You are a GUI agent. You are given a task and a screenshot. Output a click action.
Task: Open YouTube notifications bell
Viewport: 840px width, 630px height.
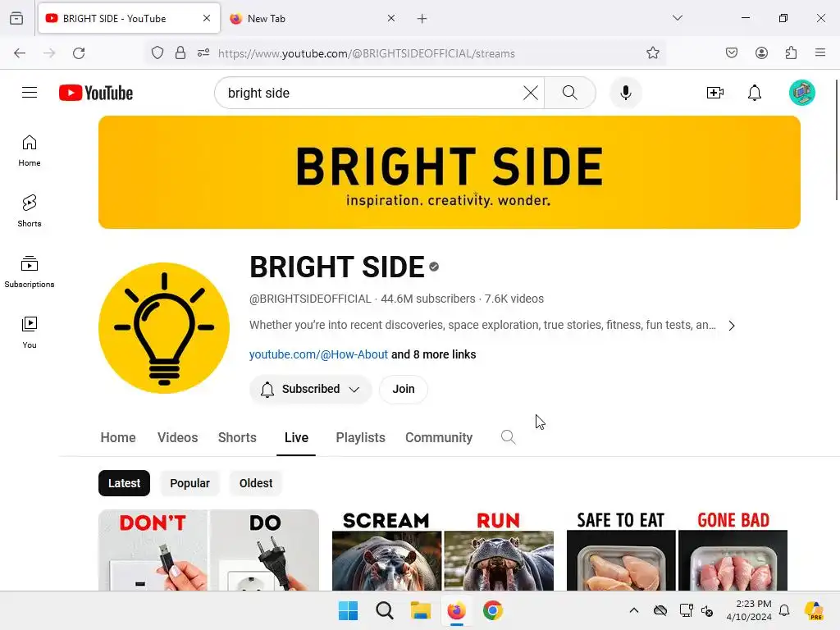pyautogui.click(x=755, y=93)
